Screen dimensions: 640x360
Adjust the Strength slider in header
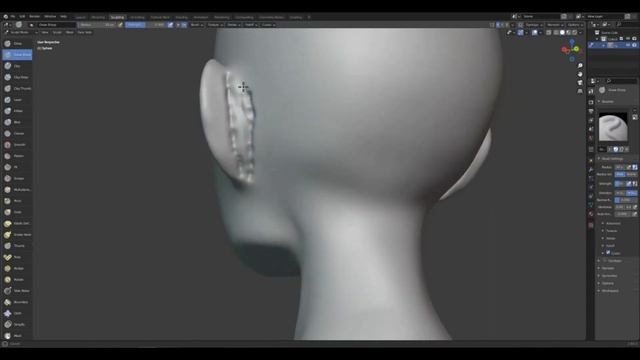coord(146,25)
